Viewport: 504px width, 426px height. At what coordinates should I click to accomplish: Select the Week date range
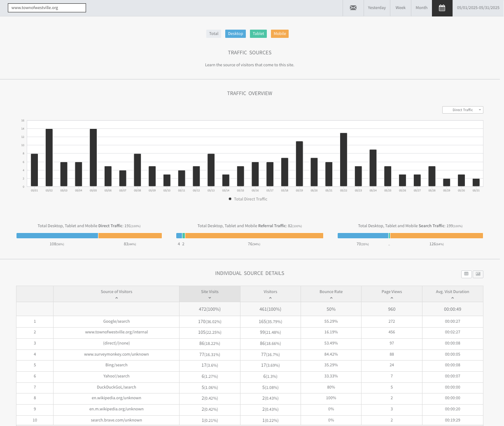[401, 8]
